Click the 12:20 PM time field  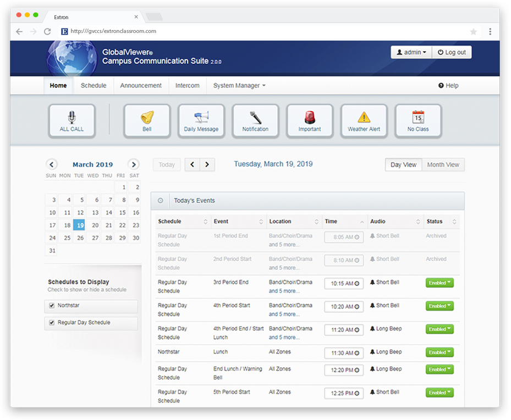pos(344,370)
